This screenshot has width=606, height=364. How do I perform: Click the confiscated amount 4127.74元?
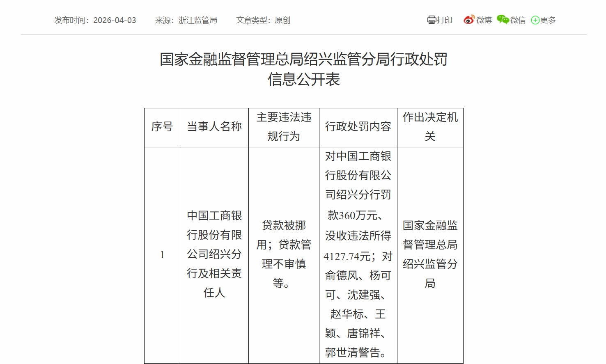coord(347,256)
